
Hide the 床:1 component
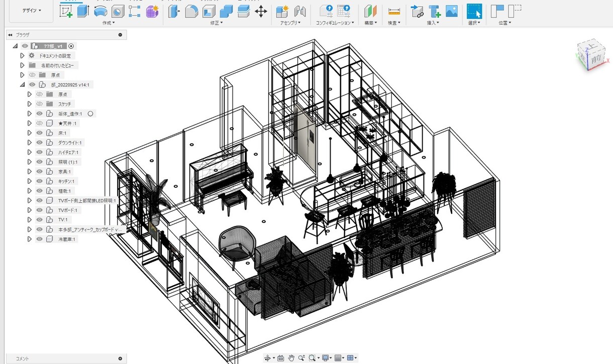(x=40, y=133)
